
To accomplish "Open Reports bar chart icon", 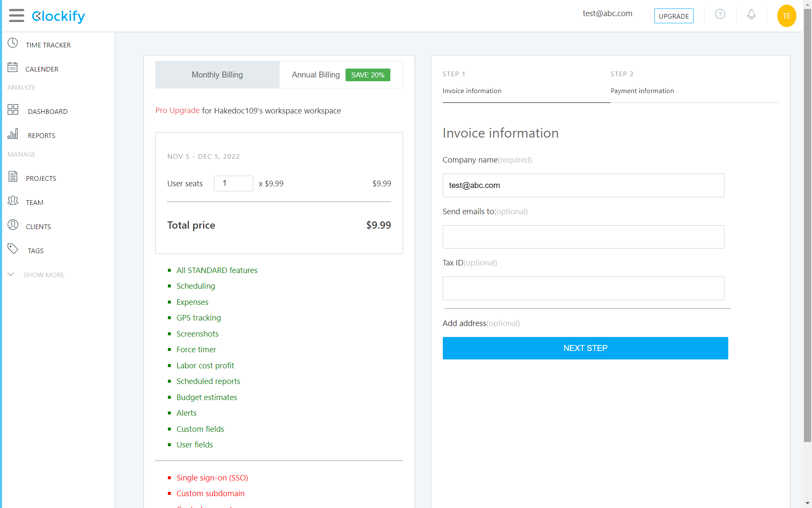I will [13, 134].
